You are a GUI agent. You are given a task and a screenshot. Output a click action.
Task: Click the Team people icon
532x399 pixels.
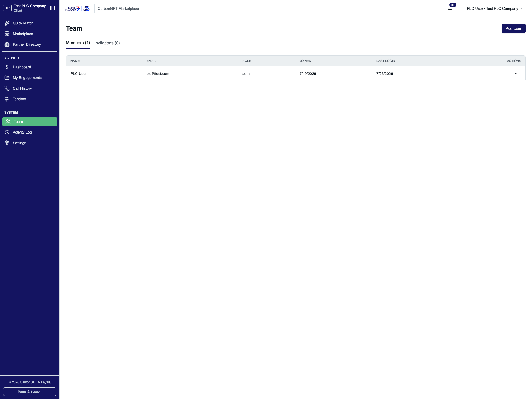click(x=8, y=122)
